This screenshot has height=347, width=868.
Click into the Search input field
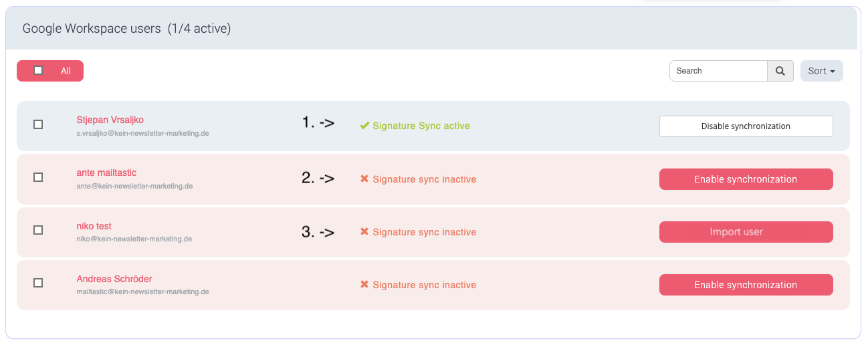(718, 71)
